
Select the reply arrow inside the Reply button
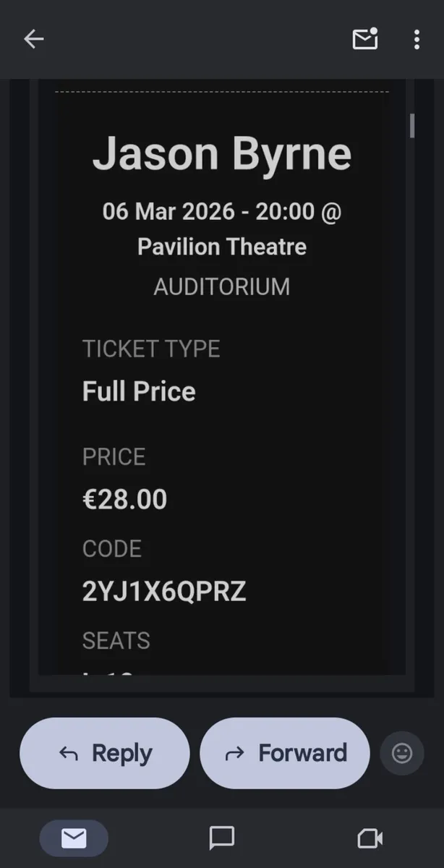pos(69,753)
